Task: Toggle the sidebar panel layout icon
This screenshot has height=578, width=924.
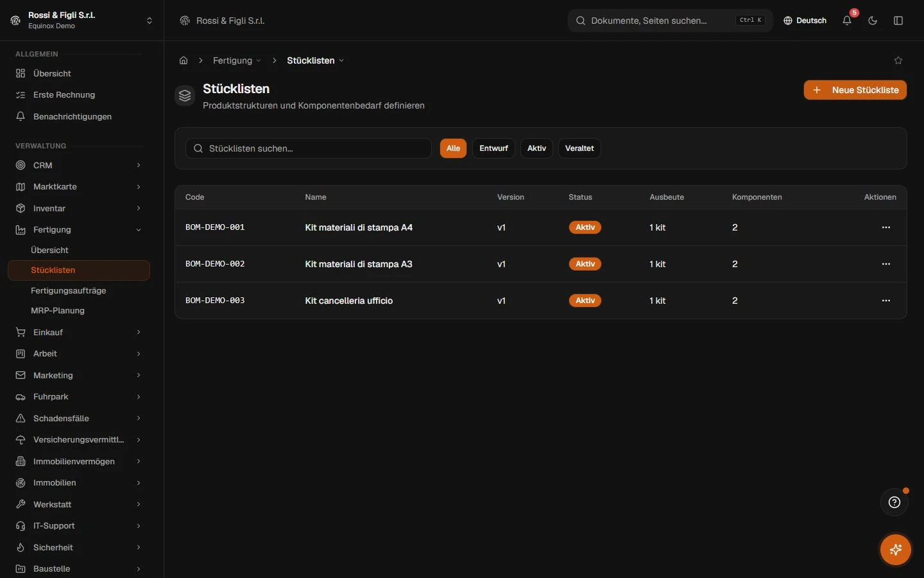Action: tap(898, 21)
